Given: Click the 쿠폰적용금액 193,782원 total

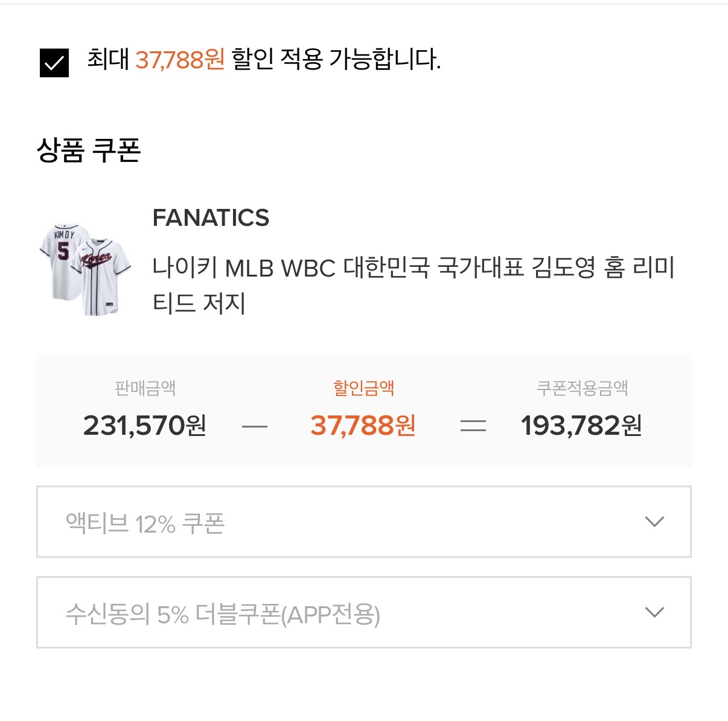Looking at the screenshot, I should tap(581, 425).
